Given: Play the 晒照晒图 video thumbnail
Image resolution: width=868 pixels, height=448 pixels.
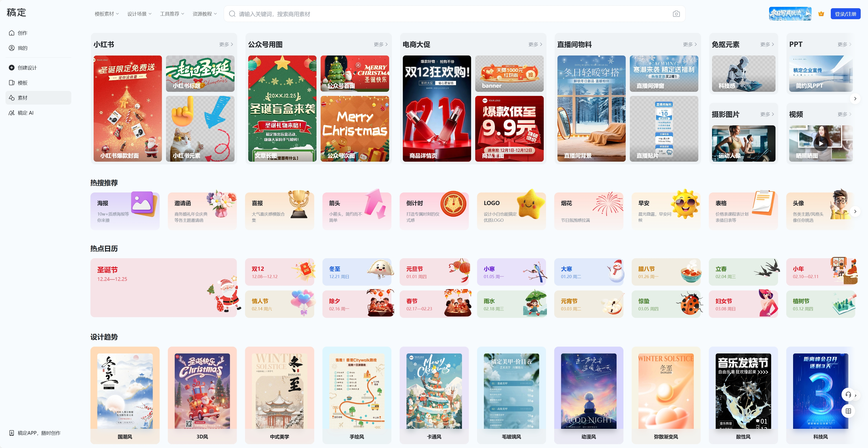Looking at the screenshot, I should click(821, 143).
